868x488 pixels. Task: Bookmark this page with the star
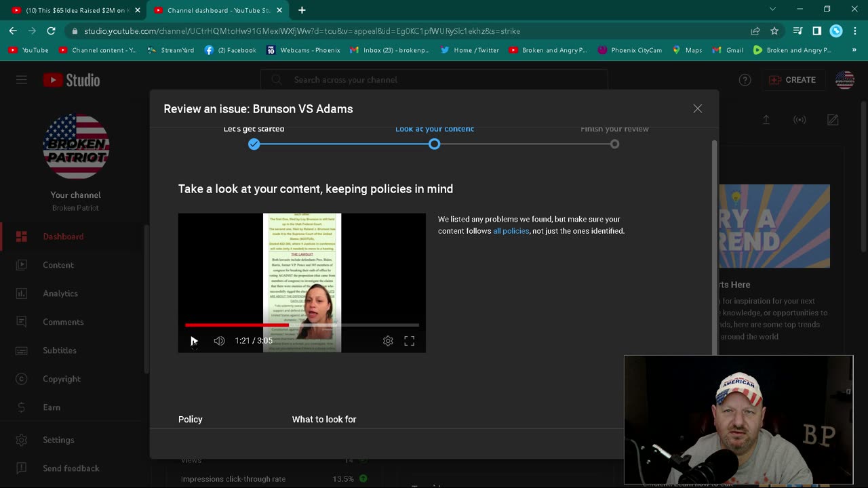click(774, 31)
